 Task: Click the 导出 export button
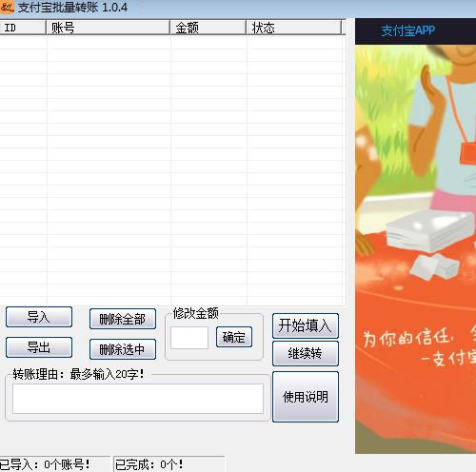click(x=39, y=347)
